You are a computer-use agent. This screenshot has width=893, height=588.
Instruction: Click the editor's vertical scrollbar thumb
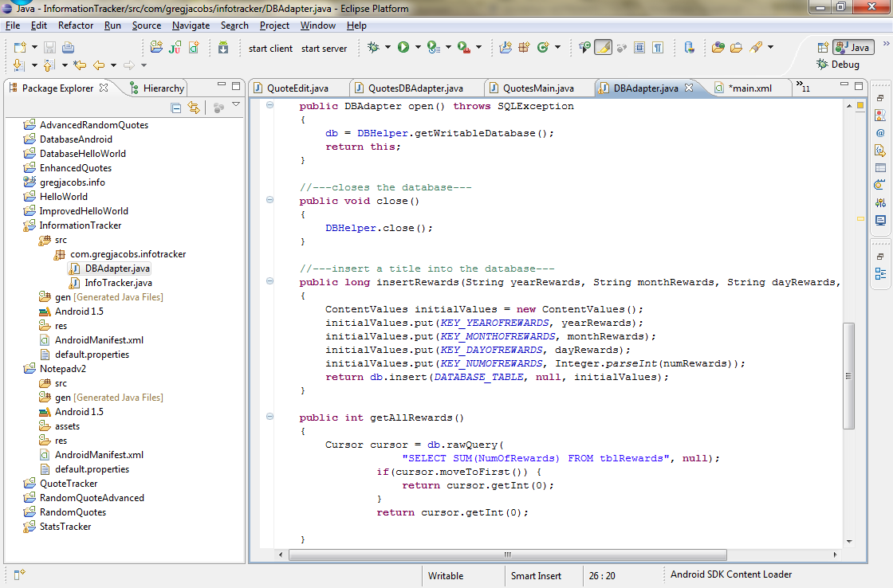(x=848, y=376)
